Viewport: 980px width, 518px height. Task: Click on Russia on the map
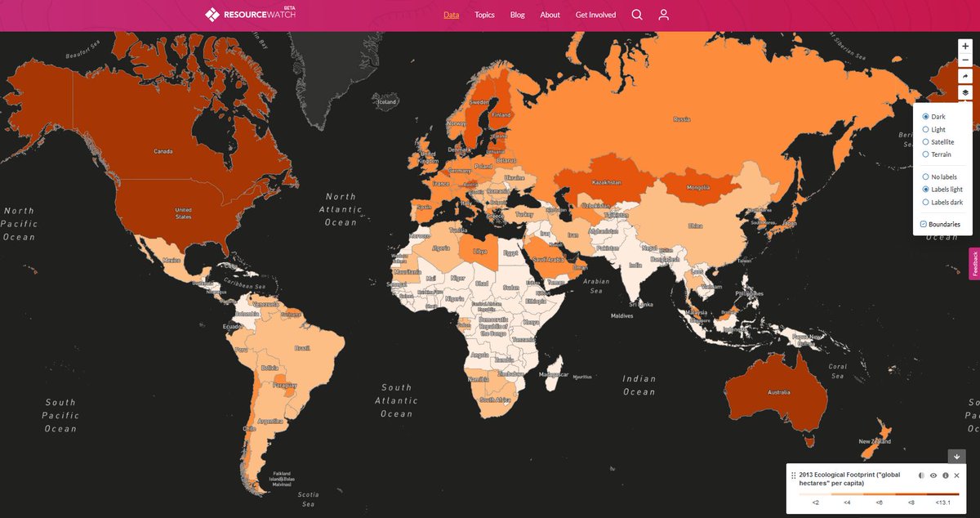click(x=681, y=119)
